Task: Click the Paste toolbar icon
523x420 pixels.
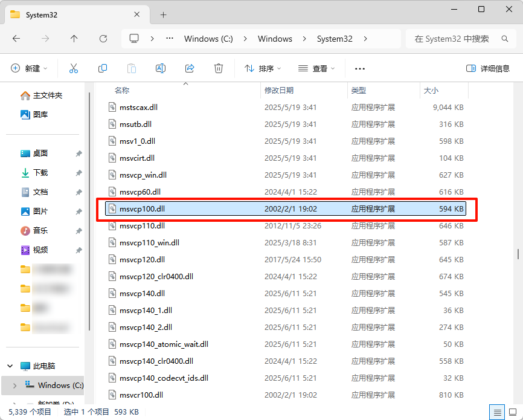Action: pos(132,68)
